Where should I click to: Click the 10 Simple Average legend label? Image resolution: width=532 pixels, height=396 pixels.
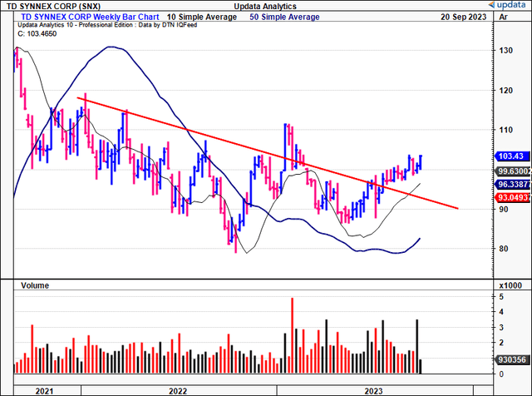201,17
